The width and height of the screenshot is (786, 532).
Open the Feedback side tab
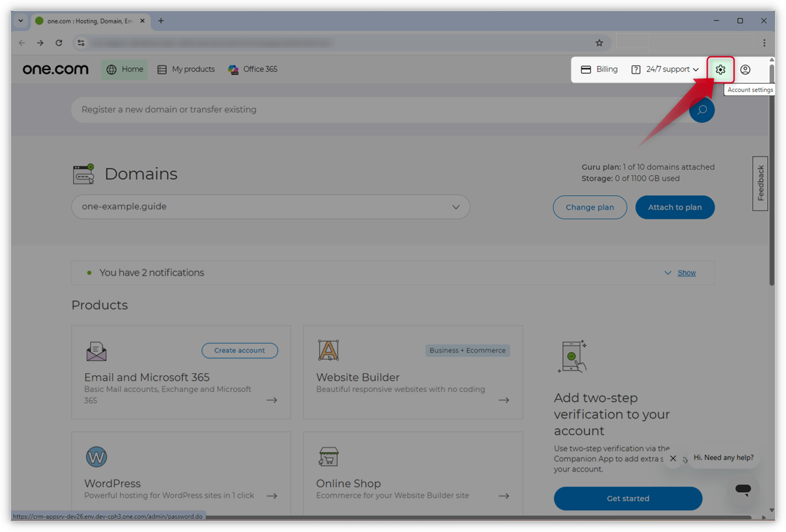pos(760,182)
